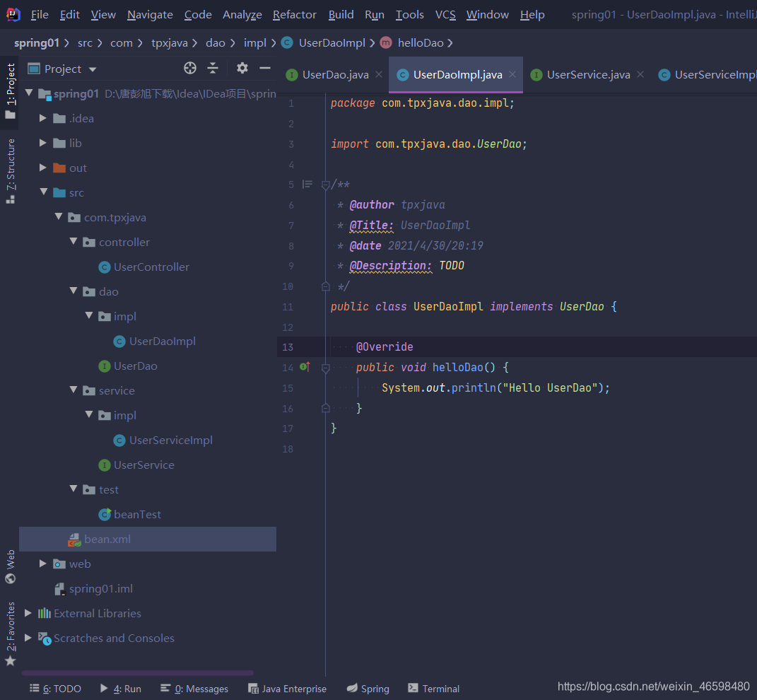
Task: Click the doc comment render icon on line 5
Action: click(x=307, y=184)
